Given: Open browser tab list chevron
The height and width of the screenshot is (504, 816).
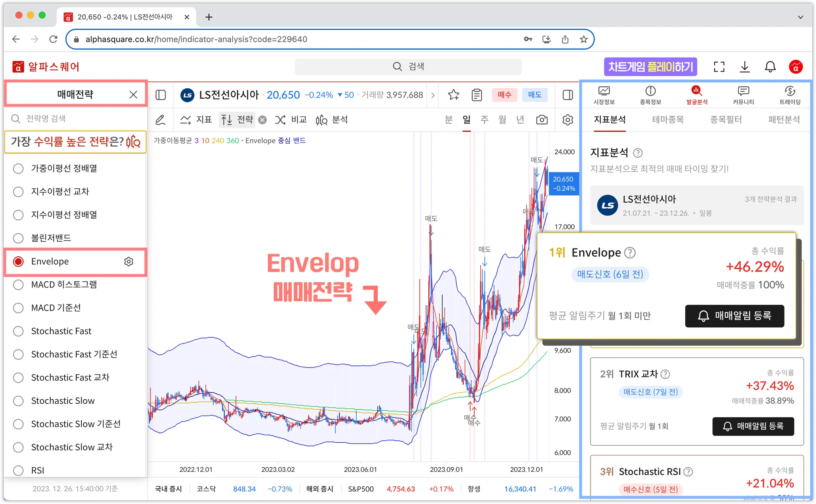Looking at the screenshot, I should [x=800, y=17].
